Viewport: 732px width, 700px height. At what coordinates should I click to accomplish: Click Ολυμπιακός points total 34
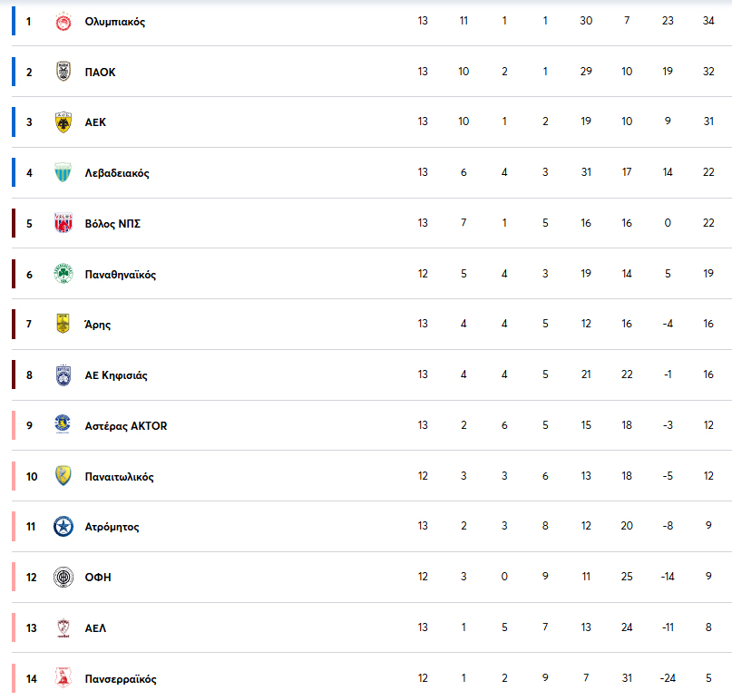click(x=708, y=22)
